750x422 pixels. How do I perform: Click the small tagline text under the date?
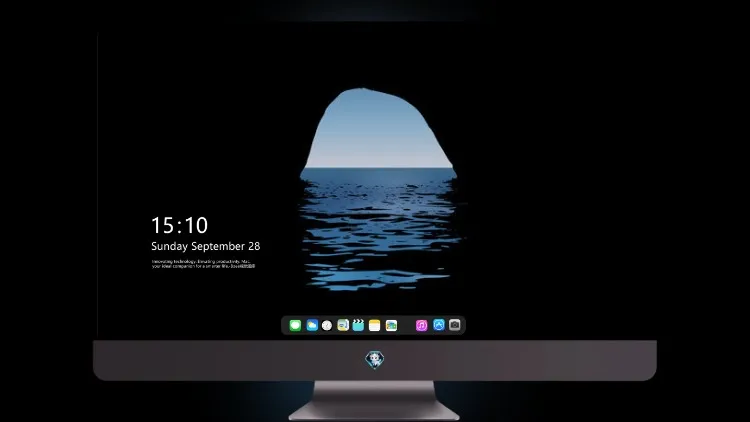(203, 264)
